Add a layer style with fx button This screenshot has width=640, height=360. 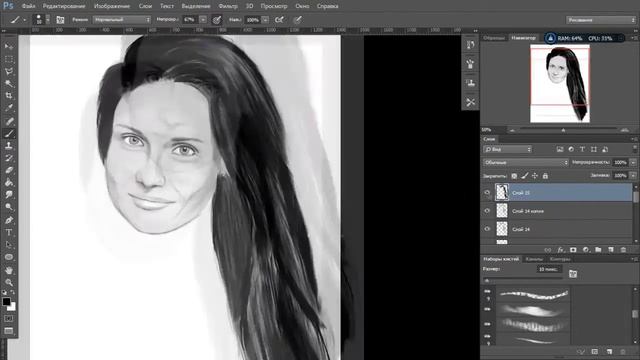561,250
